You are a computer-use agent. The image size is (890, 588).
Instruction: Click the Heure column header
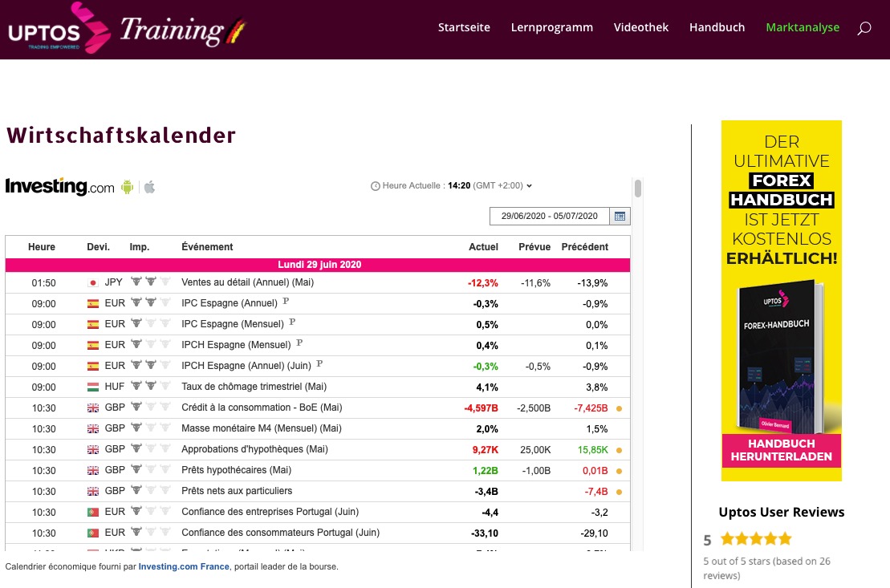coord(42,247)
